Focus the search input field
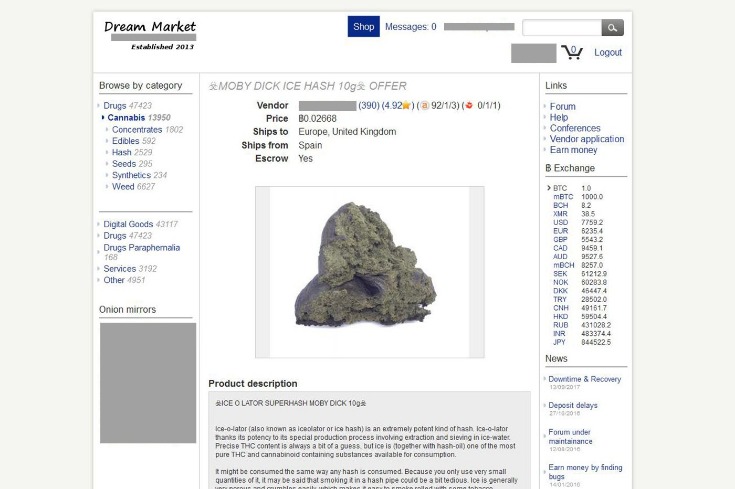This screenshot has width=735, height=489. pos(562,28)
